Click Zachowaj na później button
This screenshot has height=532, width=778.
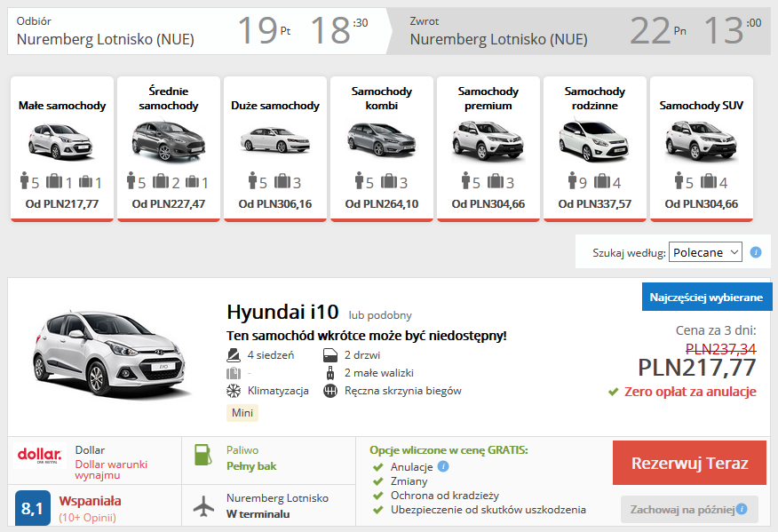(x=682, y=509)
